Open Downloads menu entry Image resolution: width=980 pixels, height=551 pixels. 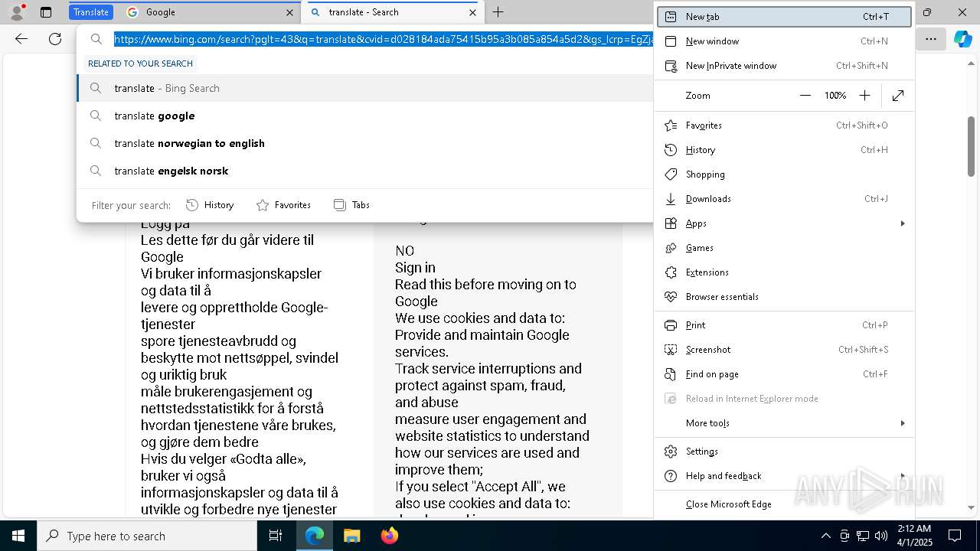[x=785, y=199]
